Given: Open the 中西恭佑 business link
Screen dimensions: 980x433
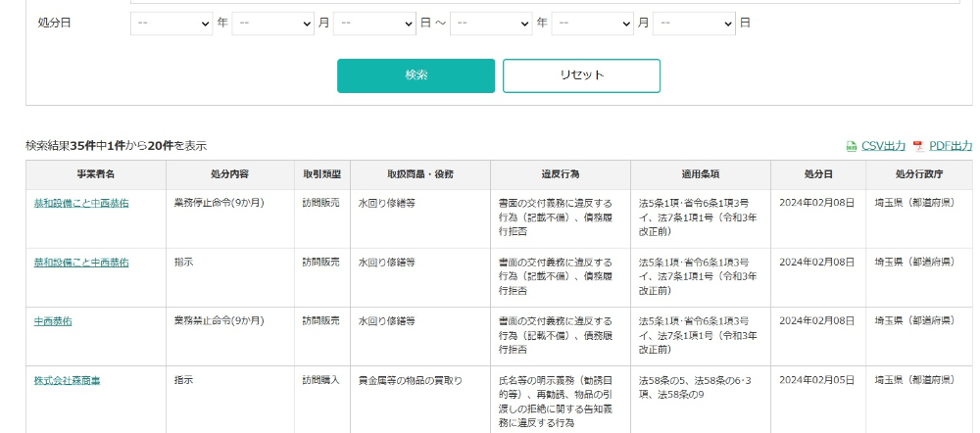Looking at the screenshot, I should tap(53, 321).
